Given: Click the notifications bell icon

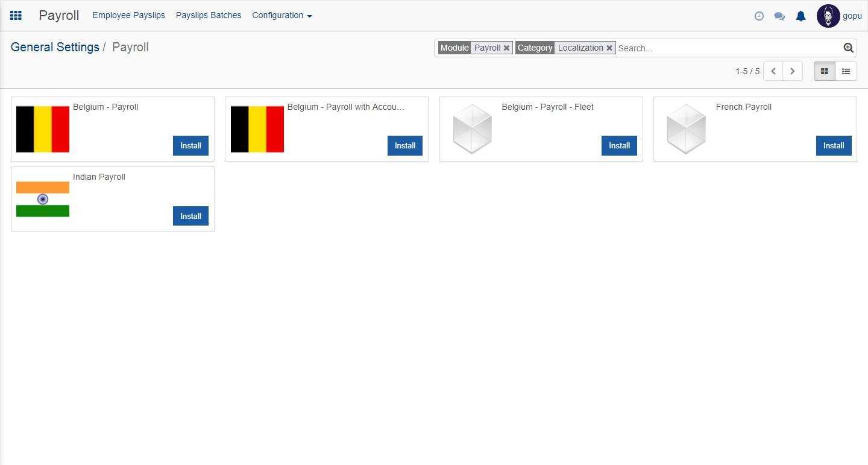Looking at the screenshot, I should (x=800, y=16).
